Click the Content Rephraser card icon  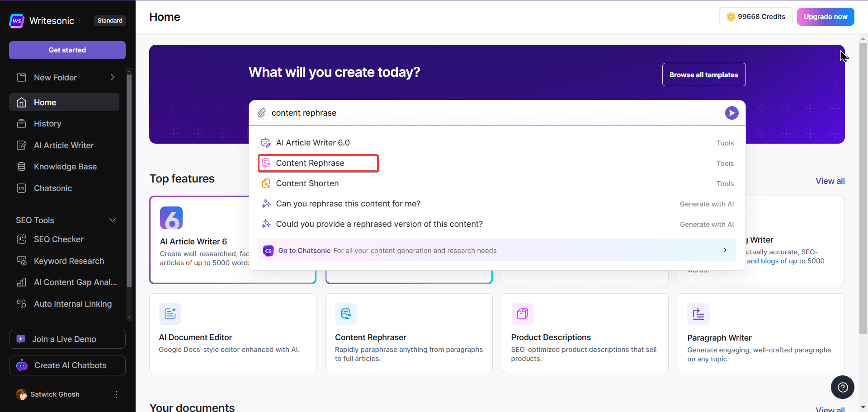click(x=346, y=314)
